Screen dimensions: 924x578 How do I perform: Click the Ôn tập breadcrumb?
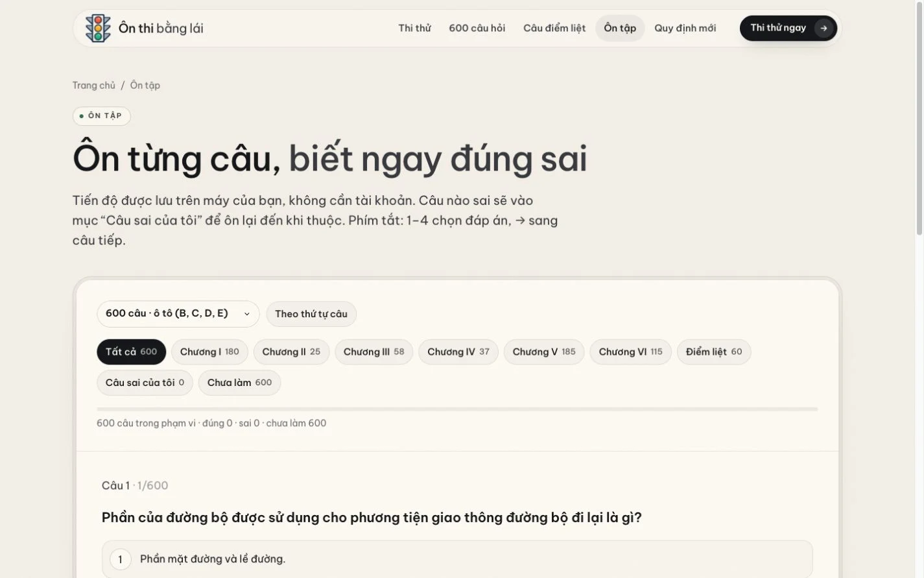145,85
